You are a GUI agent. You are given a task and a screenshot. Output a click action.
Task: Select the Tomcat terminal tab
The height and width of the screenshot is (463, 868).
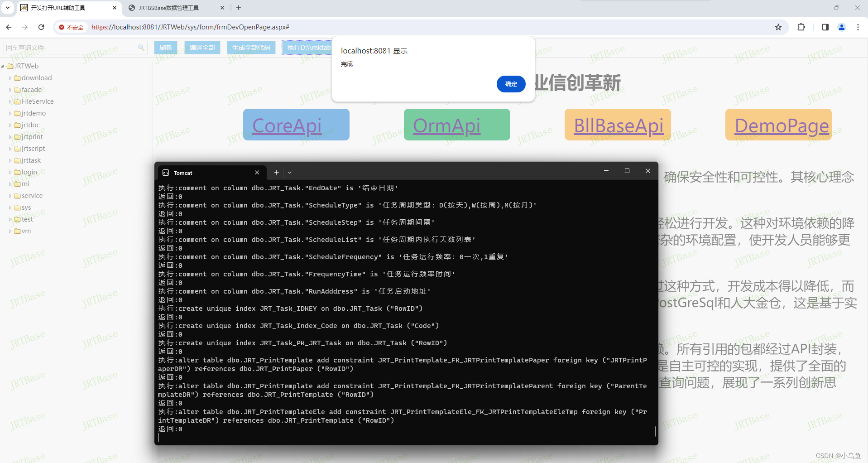[211, 173]
